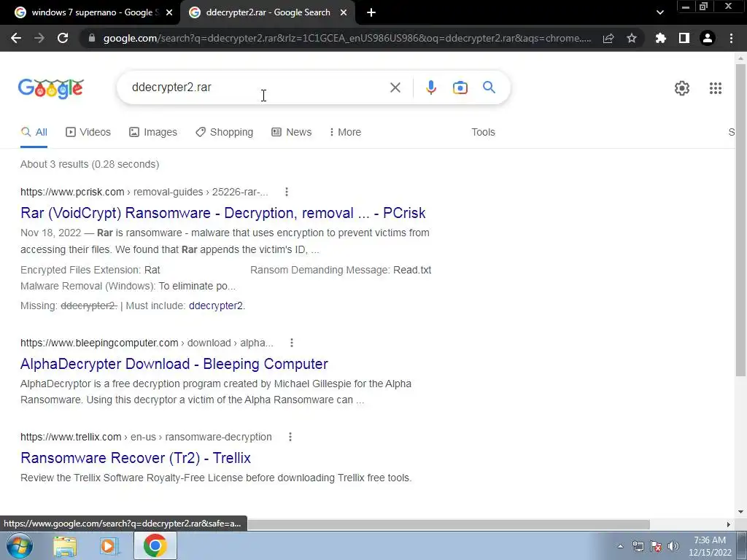The image size is (747, 560).
Task: Expand the More search filters
Action: (x=345, y=133)
